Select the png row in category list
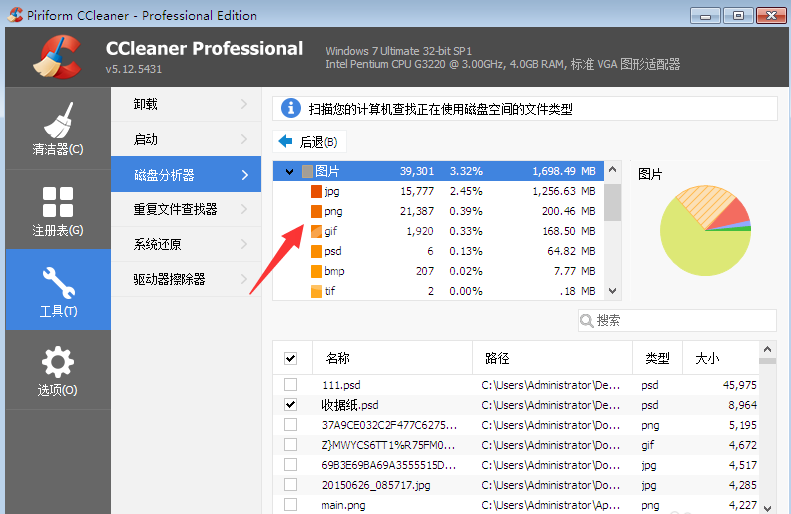The height and width of the screenshot is (514, 791). tap(438, 211)
